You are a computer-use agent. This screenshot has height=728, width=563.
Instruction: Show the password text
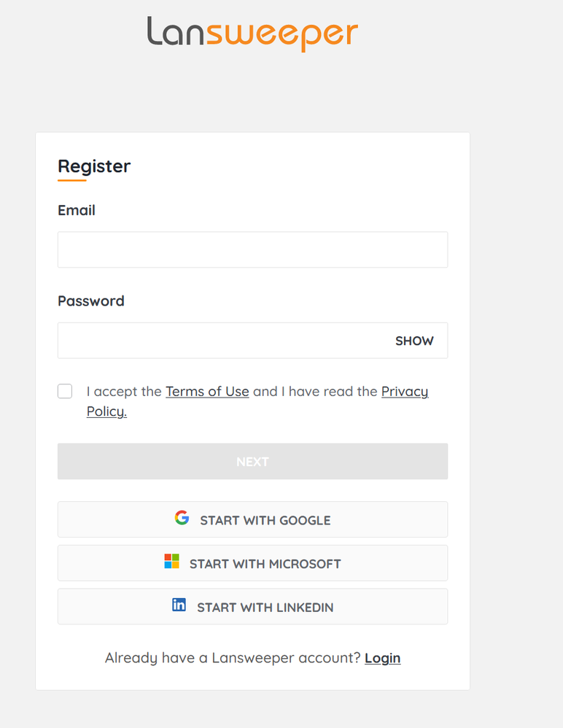tap(414, 341)
